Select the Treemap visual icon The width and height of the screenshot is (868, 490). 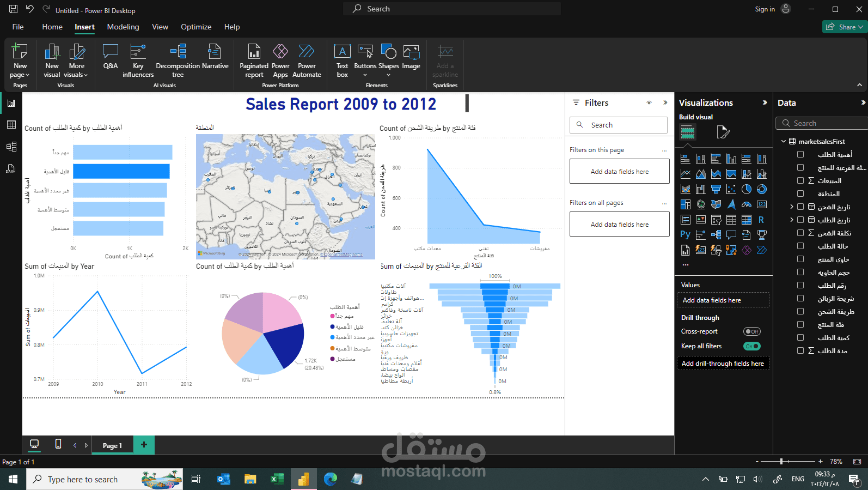click(686, 204)
